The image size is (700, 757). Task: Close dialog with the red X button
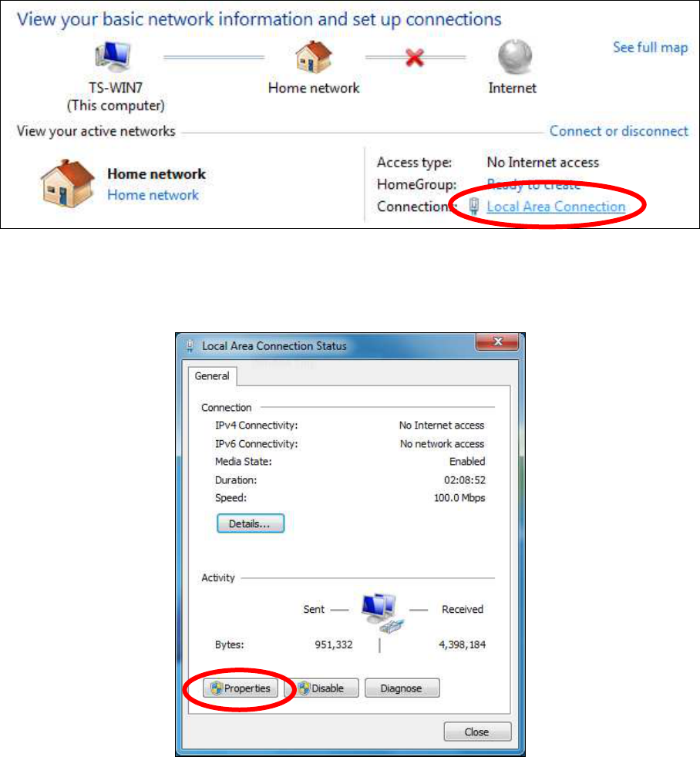click(497, 341)
